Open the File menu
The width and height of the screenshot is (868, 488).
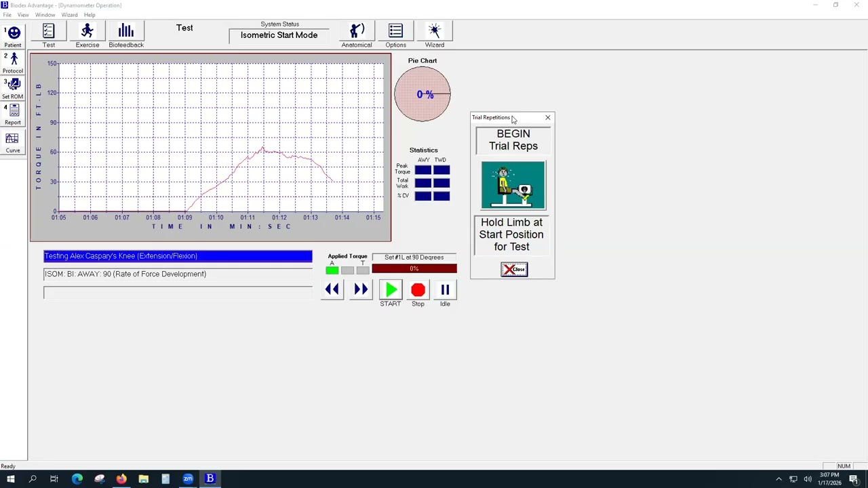[7, 15]
